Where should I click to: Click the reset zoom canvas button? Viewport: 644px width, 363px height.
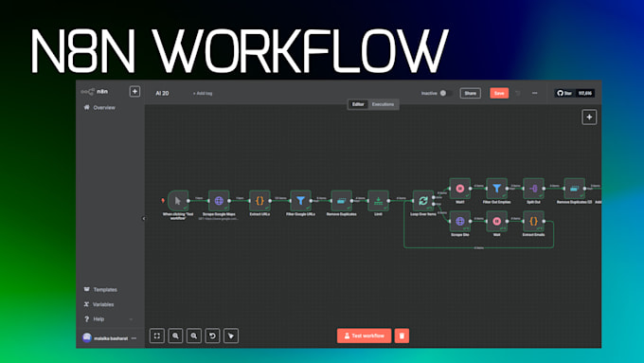tap(212, 336)
